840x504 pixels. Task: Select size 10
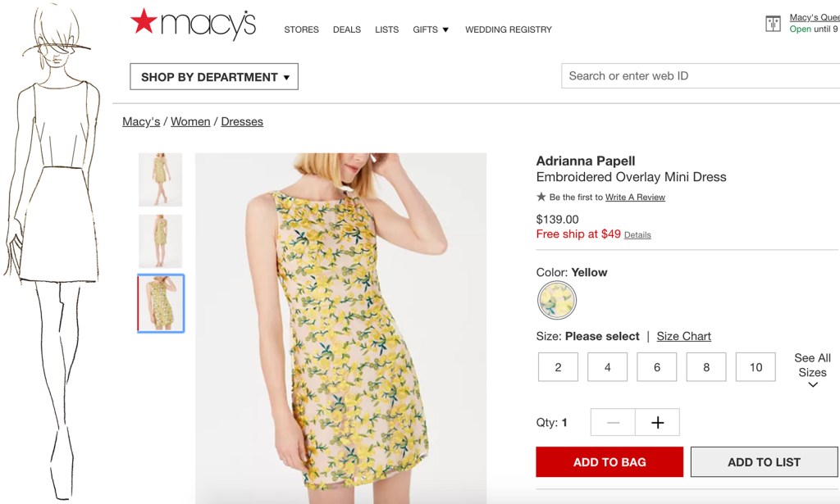[x=756, y=367]
